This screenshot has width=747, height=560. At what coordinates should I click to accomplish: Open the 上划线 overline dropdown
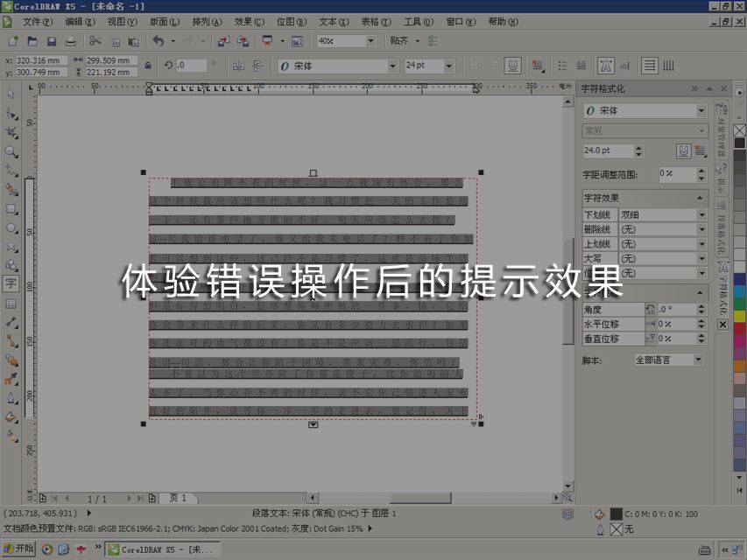(x=701, y=244)
